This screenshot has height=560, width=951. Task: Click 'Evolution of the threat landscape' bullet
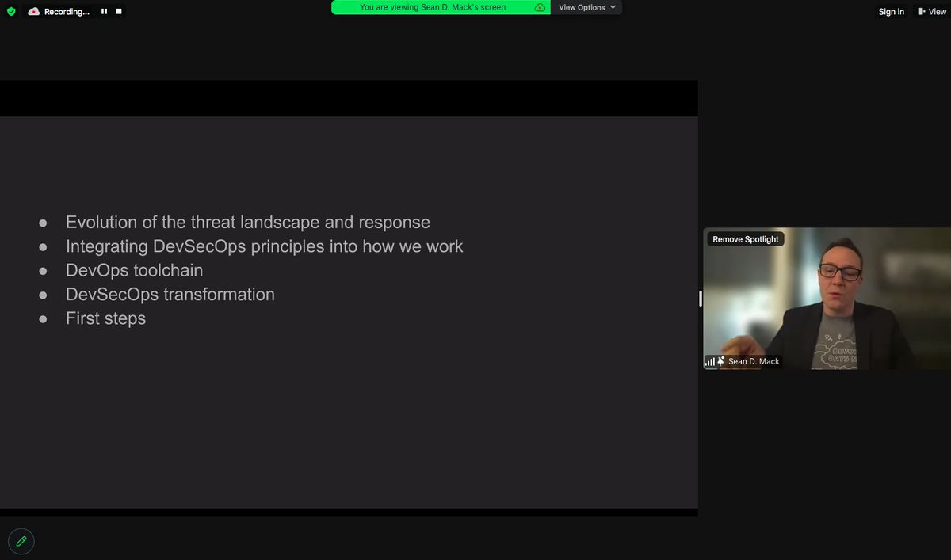point(248,223)
